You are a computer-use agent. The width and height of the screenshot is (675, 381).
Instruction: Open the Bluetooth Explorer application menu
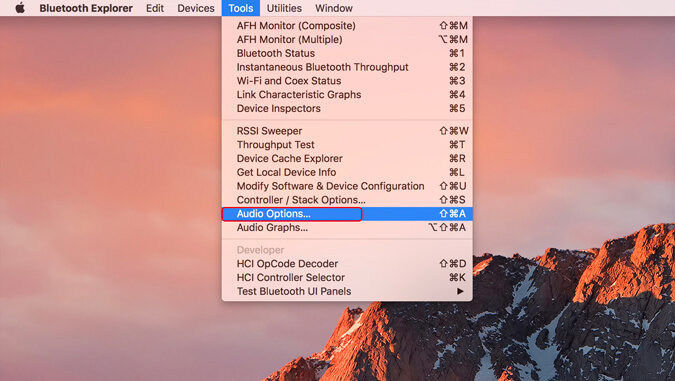[86, 8]
